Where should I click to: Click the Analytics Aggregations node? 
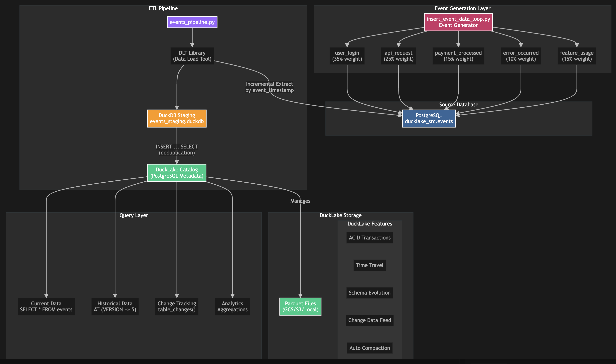click(x=232, y=307)
